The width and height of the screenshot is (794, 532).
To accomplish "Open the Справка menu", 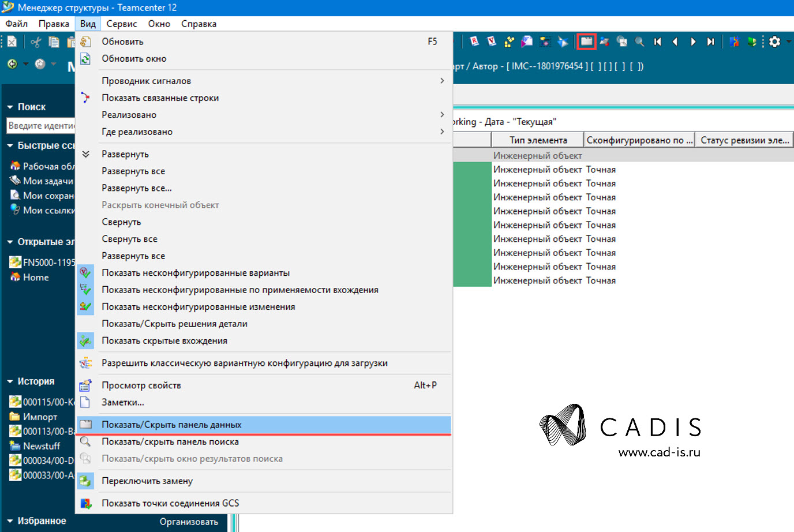I will tap(199, 24).
